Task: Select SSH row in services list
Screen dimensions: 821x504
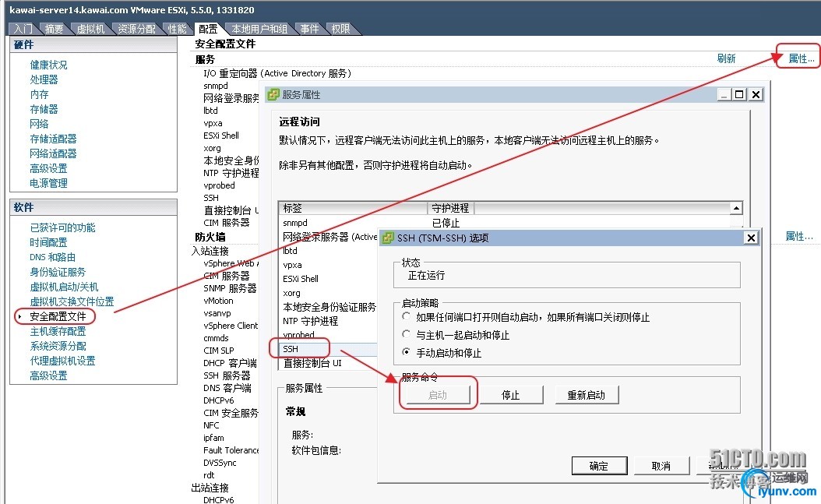Action: tap(328, 349)
